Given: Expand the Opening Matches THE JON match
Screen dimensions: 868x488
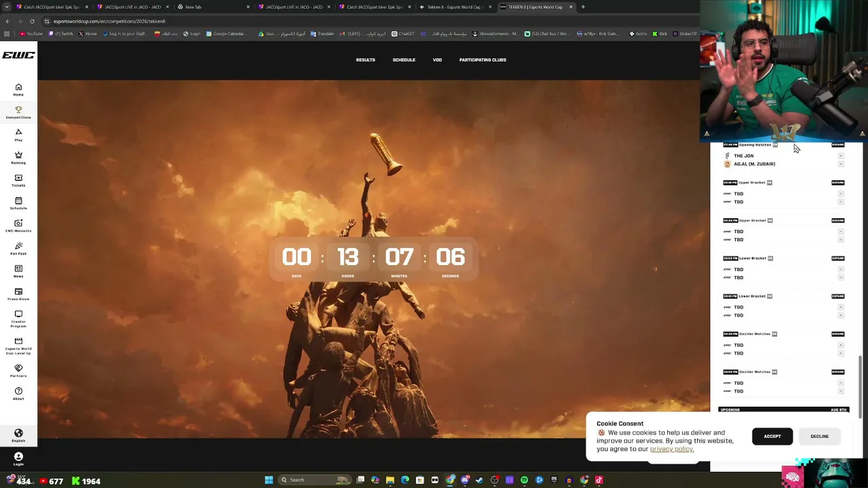Looking at the screenshot, I should 838,144.
